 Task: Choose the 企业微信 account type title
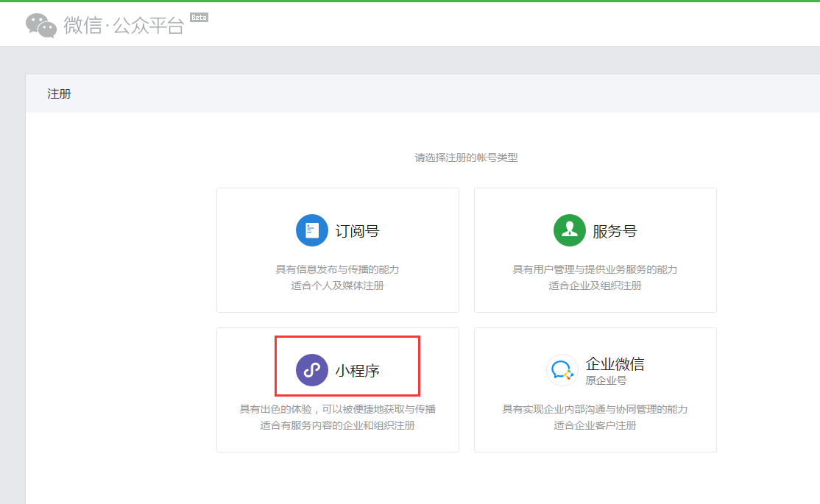point(615,364)
